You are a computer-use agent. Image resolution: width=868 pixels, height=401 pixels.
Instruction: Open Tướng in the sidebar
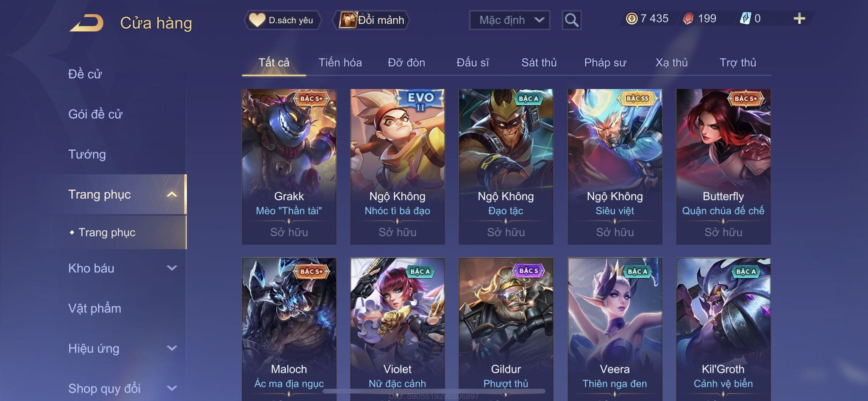[87, 154]
